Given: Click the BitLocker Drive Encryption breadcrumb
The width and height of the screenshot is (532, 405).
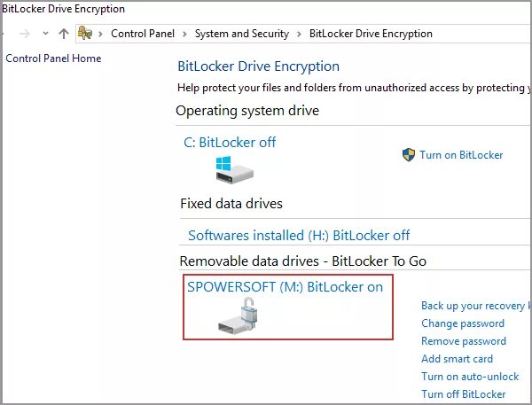Looking at the screenshot, I should (x=371, y=34).
